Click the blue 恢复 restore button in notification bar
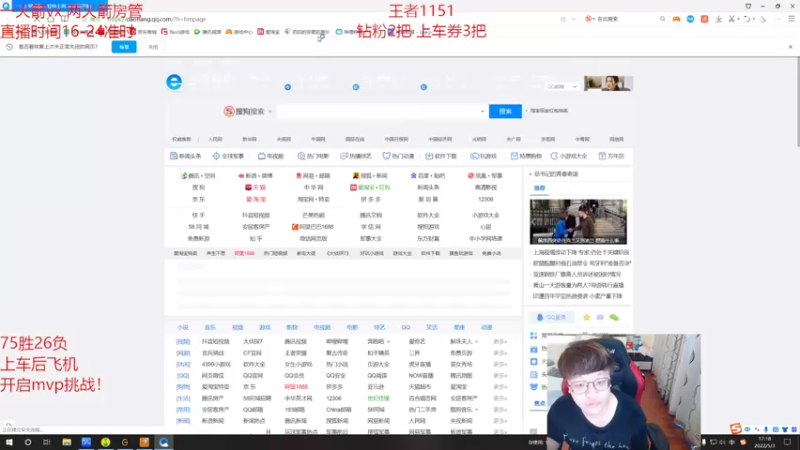800x450 pixels. pyautogui.click(x=124, y=46)
